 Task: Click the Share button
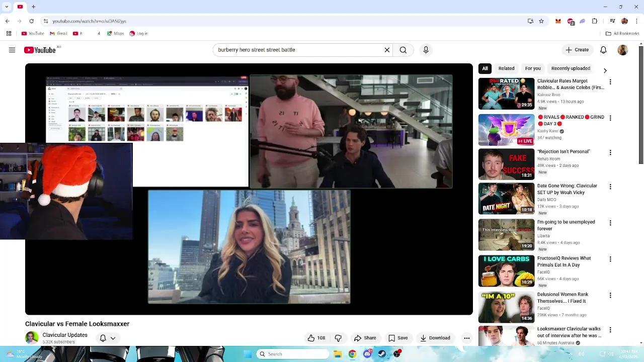click(365, 338)
